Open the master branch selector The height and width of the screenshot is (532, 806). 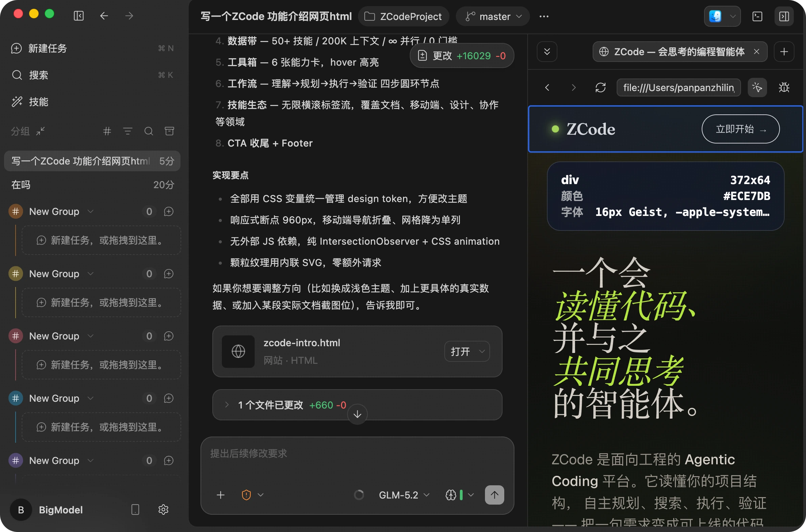point(493,16)
